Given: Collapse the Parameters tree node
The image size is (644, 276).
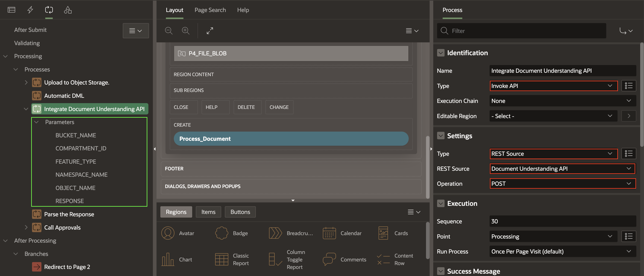Looking at the screenshot, I should pos(37,122).
